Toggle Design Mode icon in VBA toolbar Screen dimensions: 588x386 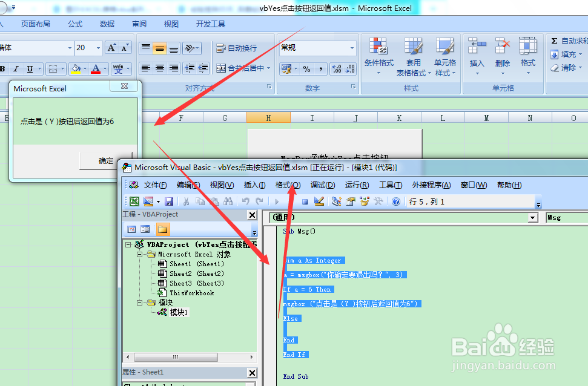point(319,201)
